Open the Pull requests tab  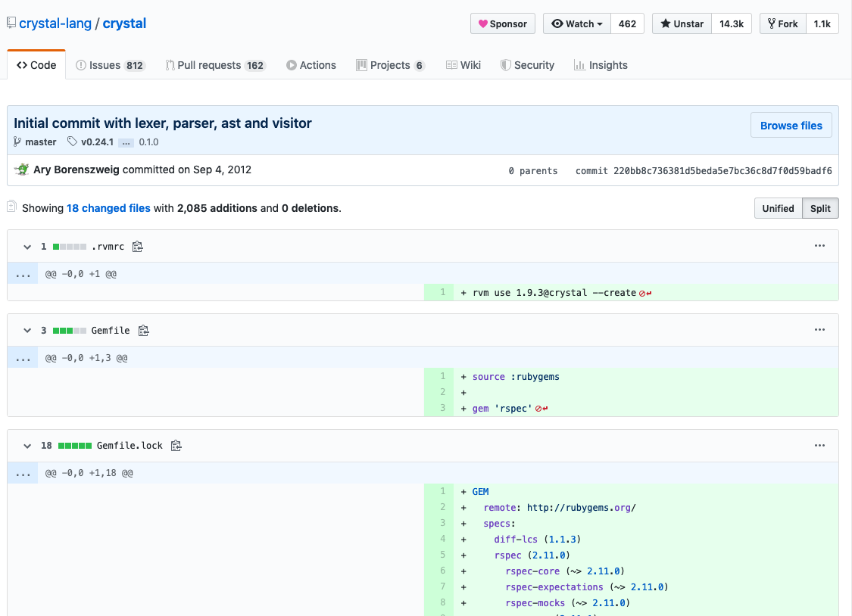[216, 65]
